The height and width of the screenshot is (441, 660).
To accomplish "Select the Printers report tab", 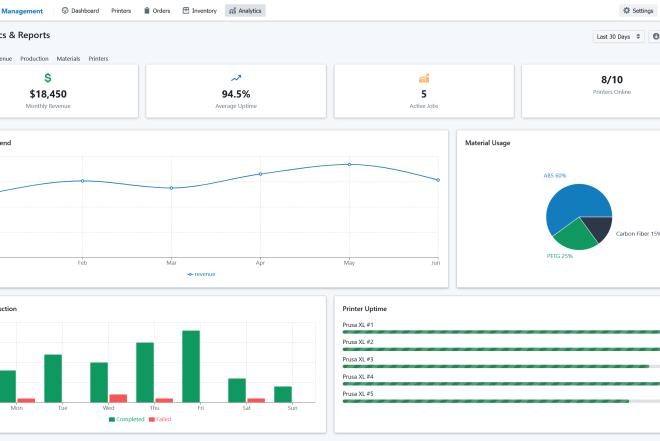I will click(x=98, y=59).
